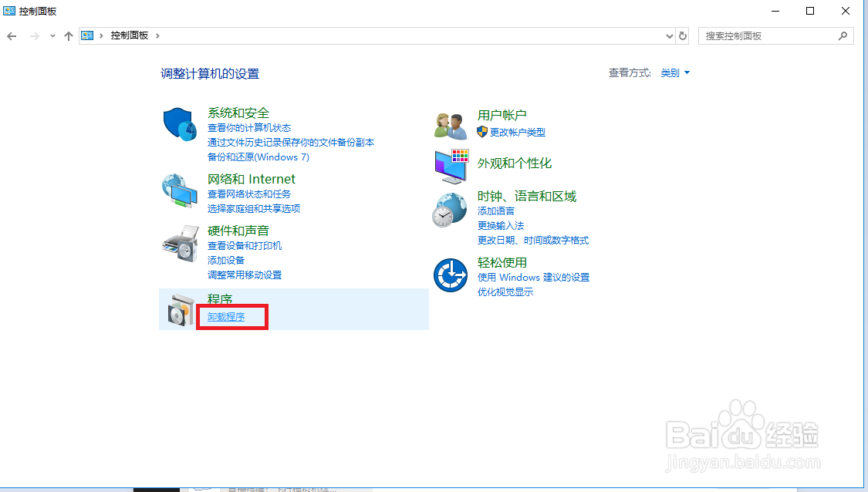868x492 pixels.
Task: Open 程序 by clicking its CD icon
Action: [179, 310]
